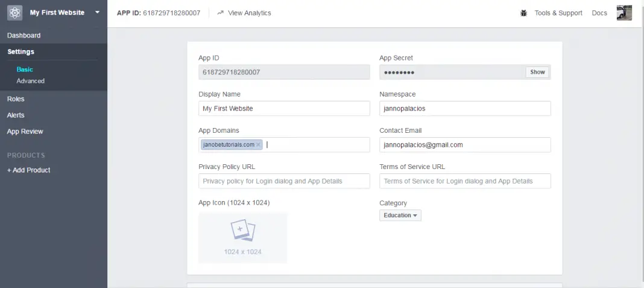Select the Terms of Service URL field
The height and width of the screenshot is (288, 644).
(x=465, y=181)
